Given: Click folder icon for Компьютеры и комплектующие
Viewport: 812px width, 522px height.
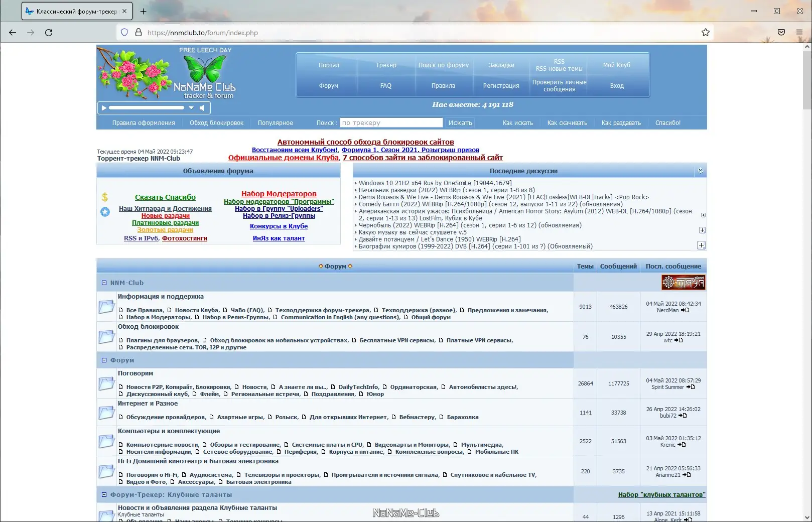Looking at the screenshot, I should tap(106, 441).
